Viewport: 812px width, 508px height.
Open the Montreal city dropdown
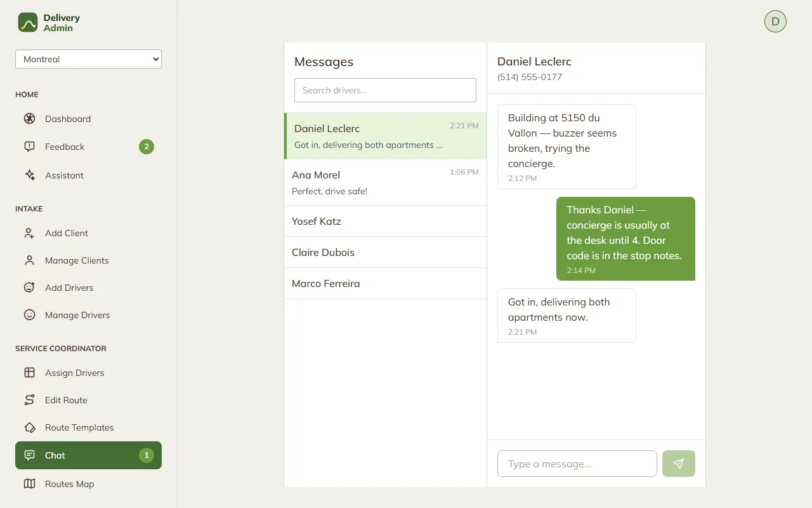click(88, 59)
